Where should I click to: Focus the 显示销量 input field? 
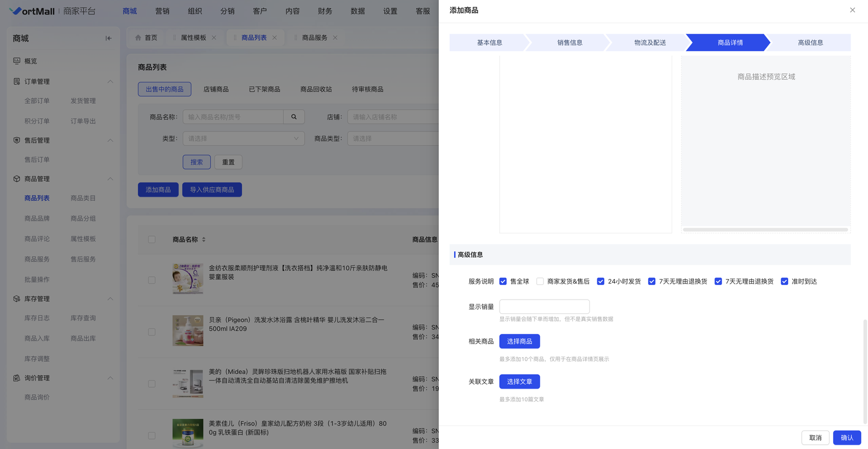pyautogui.click(x=544, y=307)
